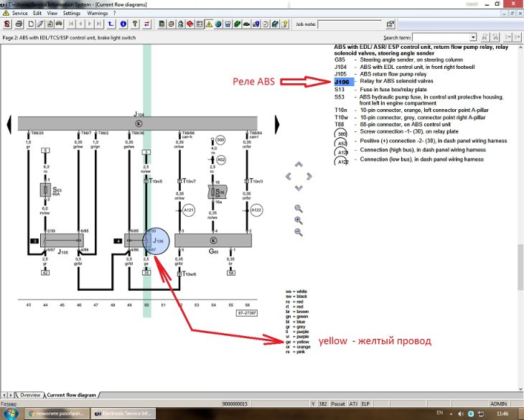
Task: Click the middle magnifier zoom-in icon
Action: (x=299, y=220)
